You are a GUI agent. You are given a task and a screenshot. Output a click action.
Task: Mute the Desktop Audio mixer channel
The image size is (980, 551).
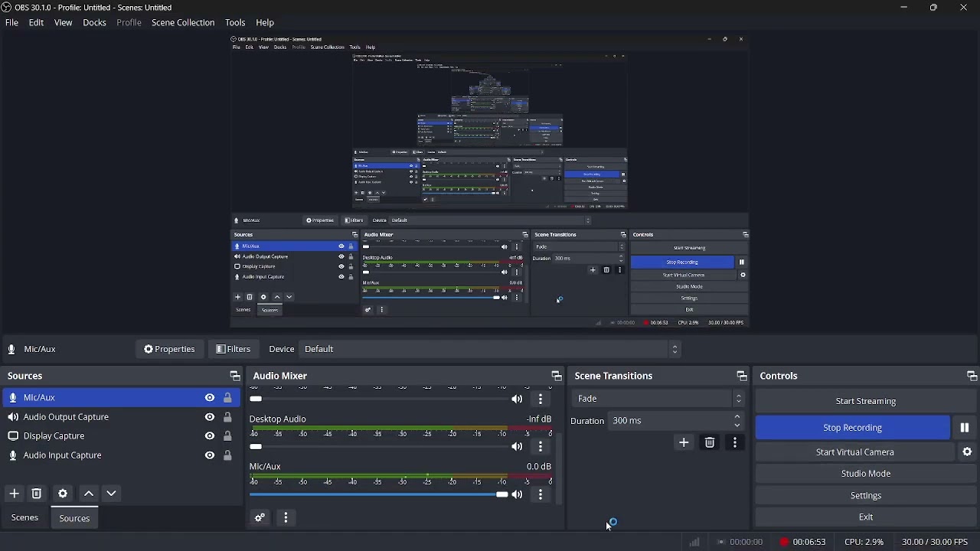point(518,448)
